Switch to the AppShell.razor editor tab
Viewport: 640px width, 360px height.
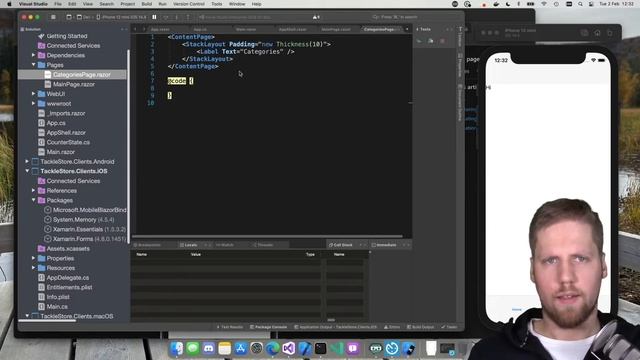[x=292, y=29]
